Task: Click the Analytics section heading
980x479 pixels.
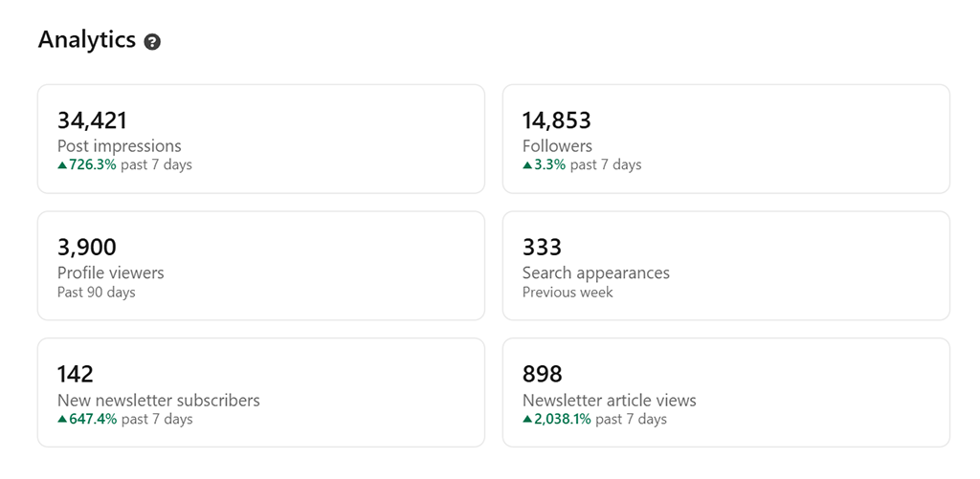Action: point(87,40)
